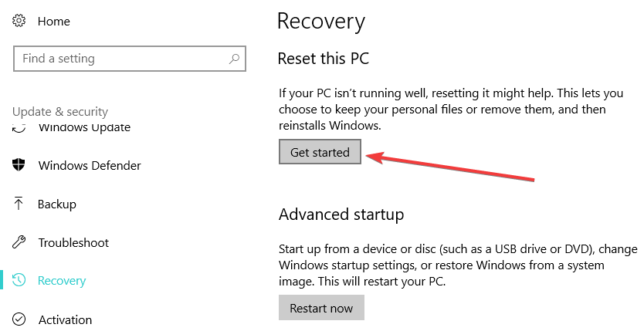Select Troubleshoot label in the sidebar
This screenshot has width=644, height=331.
coord(73,242)
